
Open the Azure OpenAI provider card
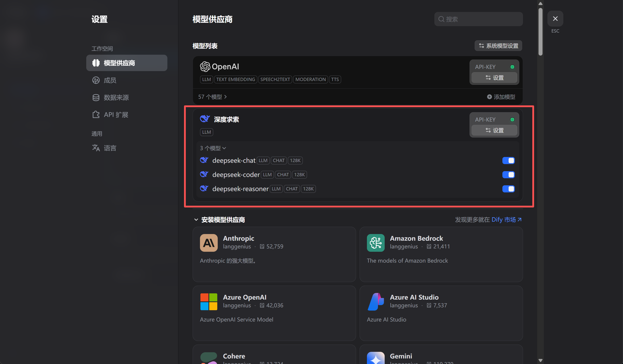(274, 313)
